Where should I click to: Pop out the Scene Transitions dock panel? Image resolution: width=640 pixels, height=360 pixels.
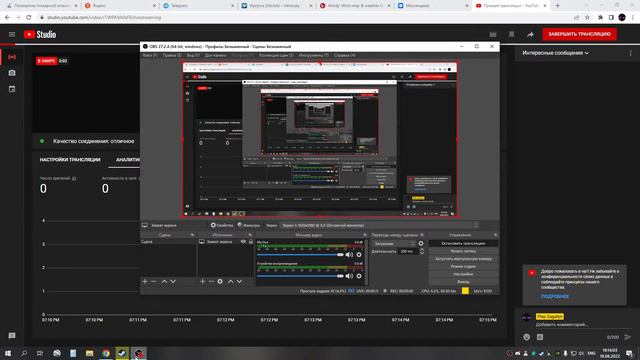coord(422,235)
